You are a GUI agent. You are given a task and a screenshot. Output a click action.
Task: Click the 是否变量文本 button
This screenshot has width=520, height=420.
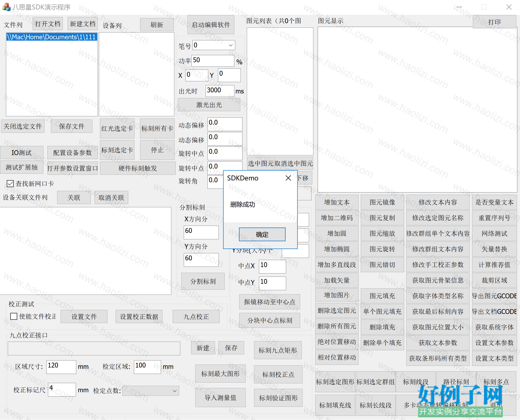click(494, 202)
